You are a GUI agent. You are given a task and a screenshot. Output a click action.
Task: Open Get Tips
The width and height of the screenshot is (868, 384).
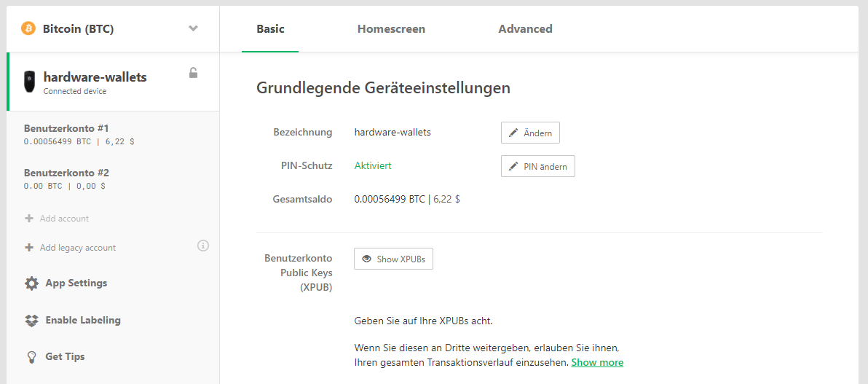pos(65,356)
